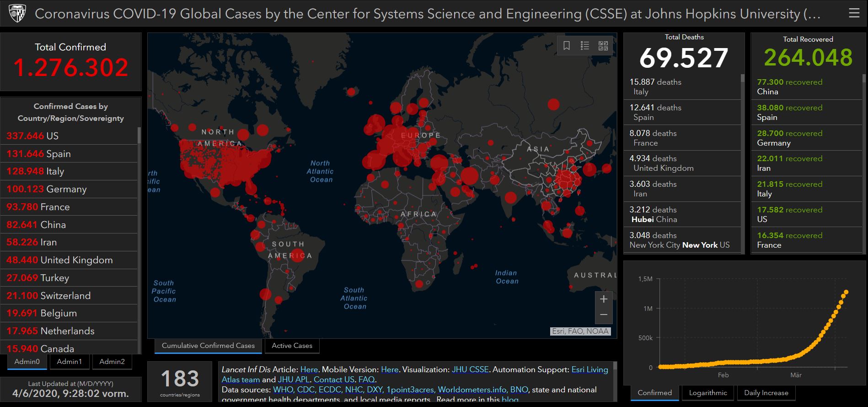This screenshot has width=868, height=407.
Task: Click the country list scrollbar
Action: pyautogui.click(x=139, y=136)
